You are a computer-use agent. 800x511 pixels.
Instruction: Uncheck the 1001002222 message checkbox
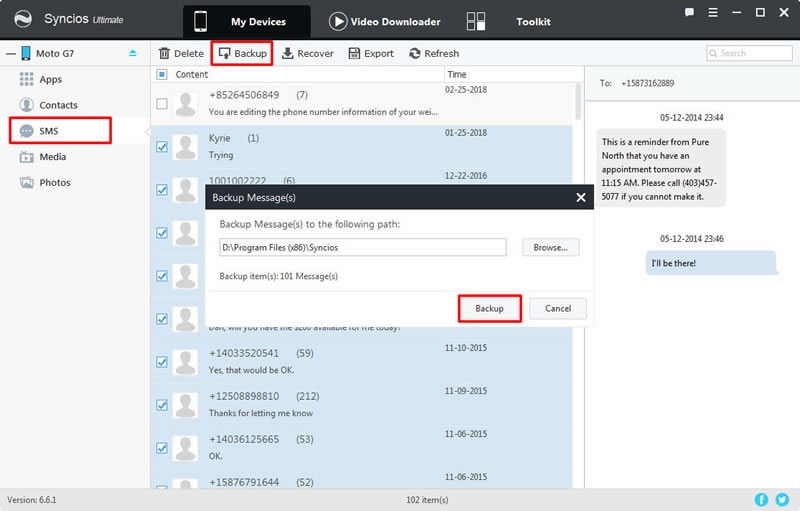pos(162,190)
